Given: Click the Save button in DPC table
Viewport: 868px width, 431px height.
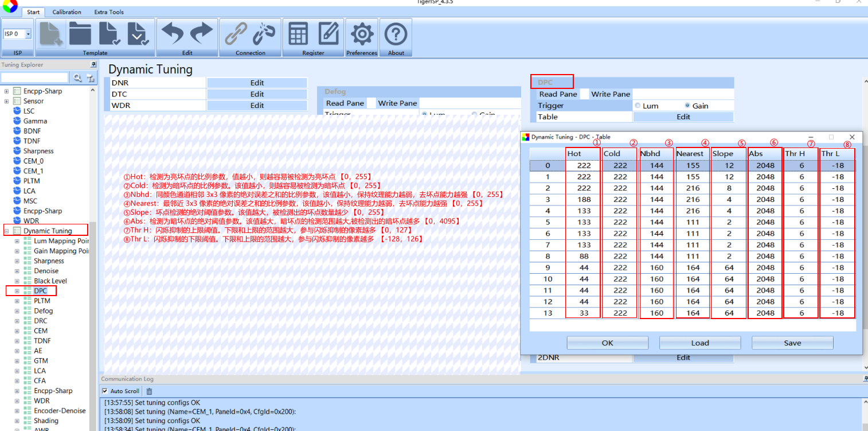Looking at the screenshot, I should point(792,343).
